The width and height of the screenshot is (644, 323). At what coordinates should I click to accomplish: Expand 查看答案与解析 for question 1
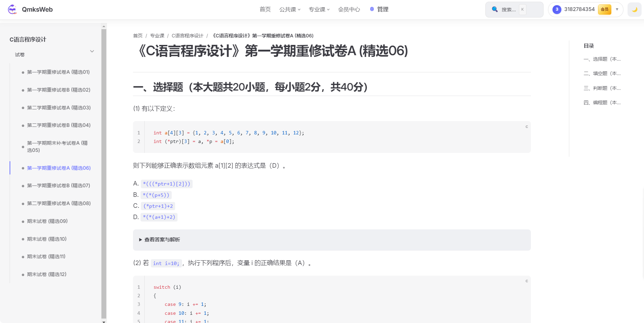tap(332, 240)
